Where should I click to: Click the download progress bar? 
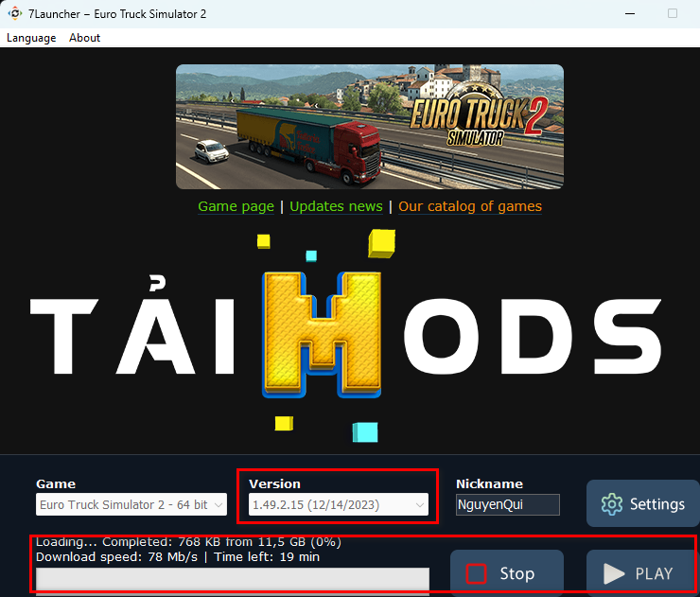click(x=233, y=580)
